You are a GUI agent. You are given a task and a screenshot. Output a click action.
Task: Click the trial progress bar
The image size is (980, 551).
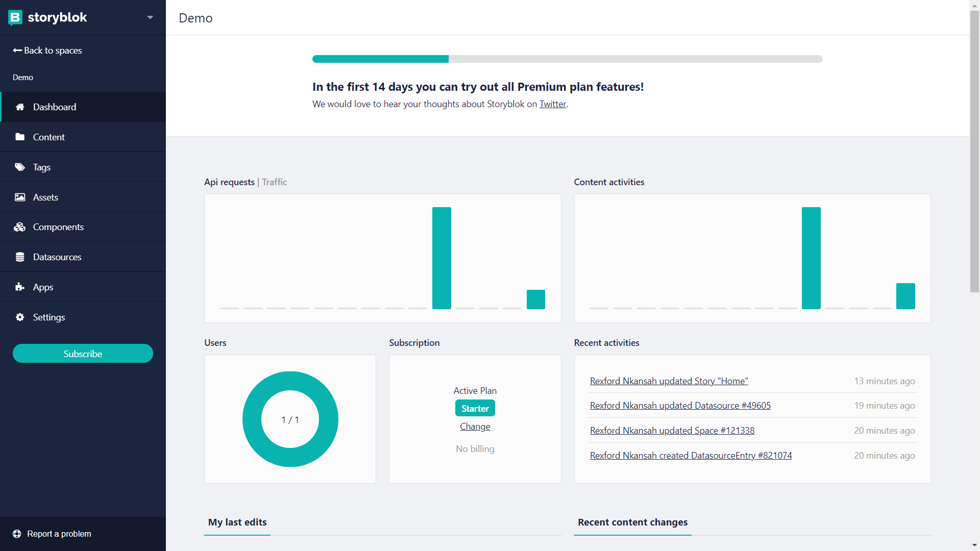[x=567, y=59]
